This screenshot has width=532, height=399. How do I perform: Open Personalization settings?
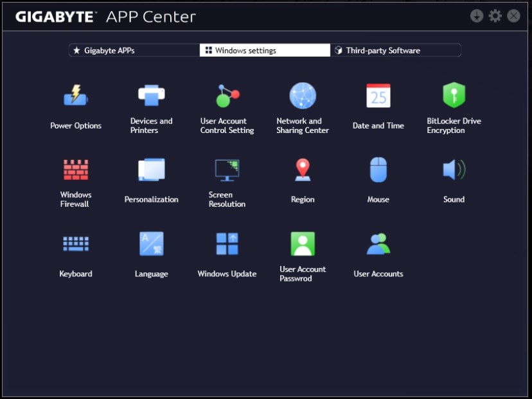click(152, 170)
